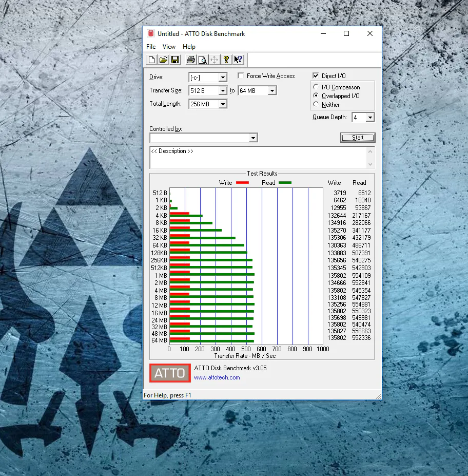Select the I/O Comparison radio button
The height and width of the screenshot is (476, 468).
pyautogui.click(x=316, y=87)
